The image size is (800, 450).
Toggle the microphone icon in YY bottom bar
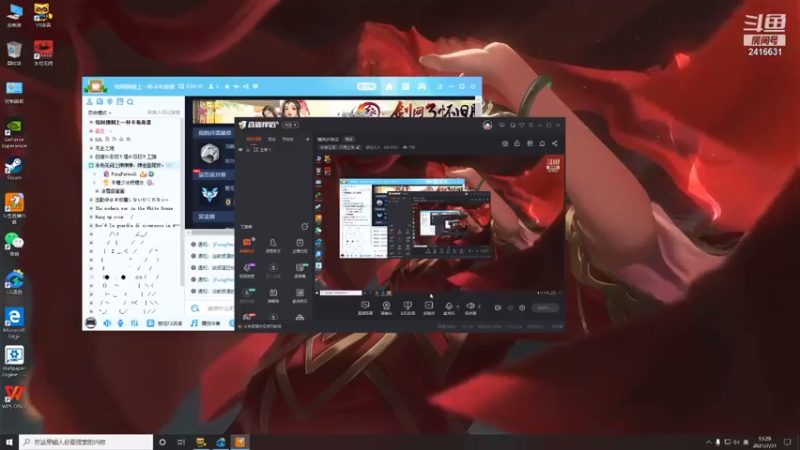(x=120, y=323)
